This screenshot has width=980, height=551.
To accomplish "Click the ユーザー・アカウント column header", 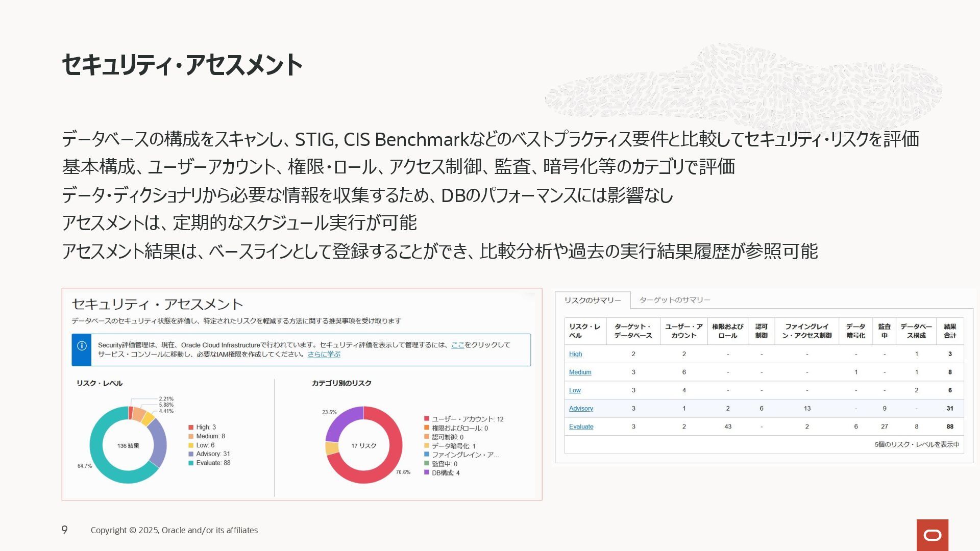I will pyautogui.click(x=683, y=331).
